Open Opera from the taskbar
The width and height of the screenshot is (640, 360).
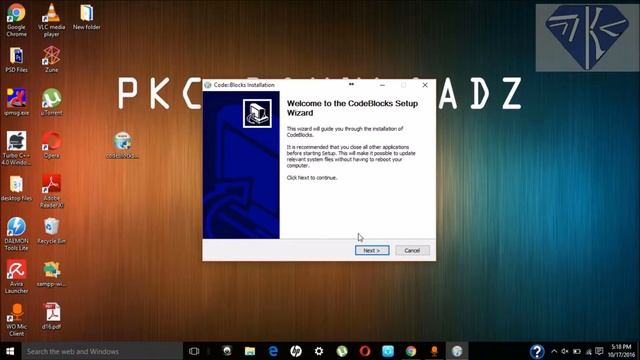click(x=365, y=351)
